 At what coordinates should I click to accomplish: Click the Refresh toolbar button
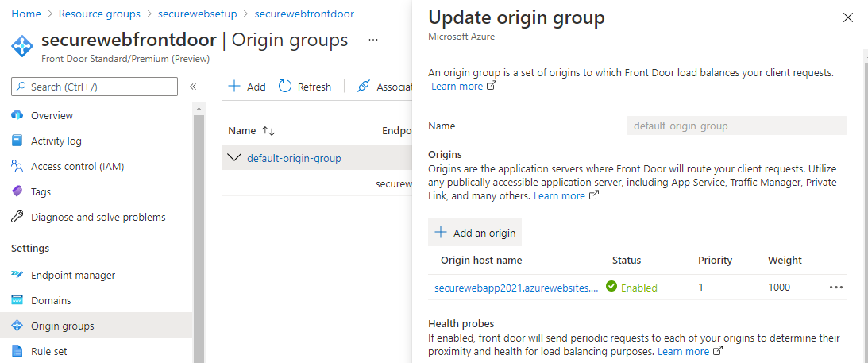click(x=305, y=87)
